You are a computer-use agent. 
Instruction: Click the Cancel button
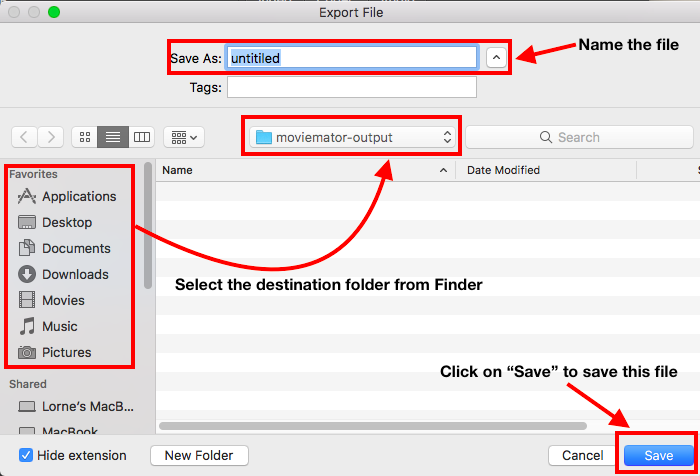[583, 455]
